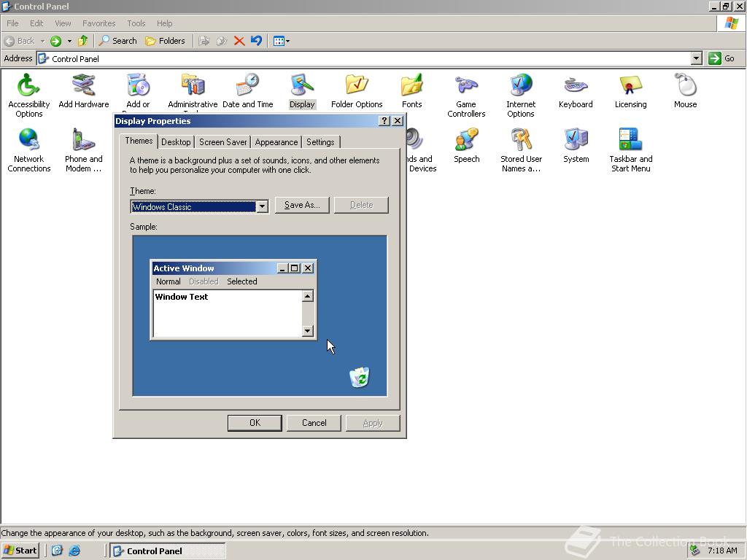Viewport: 747px width, 560px height.
Task: Toggle the Folders pane button
Action: click(165, 41)
